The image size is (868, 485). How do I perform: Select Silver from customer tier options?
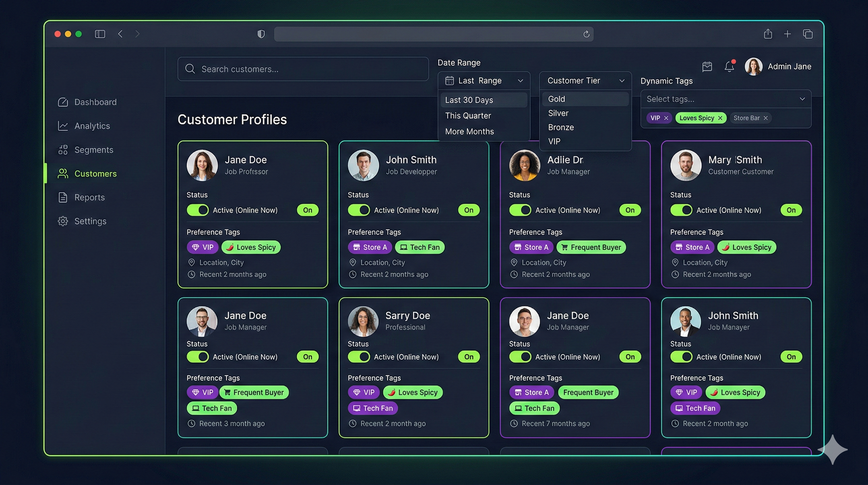(558, 113)
